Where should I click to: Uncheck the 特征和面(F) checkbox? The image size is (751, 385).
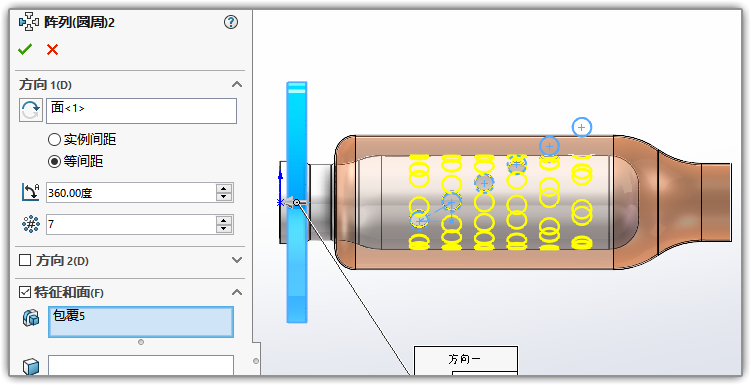pos(24,292)
